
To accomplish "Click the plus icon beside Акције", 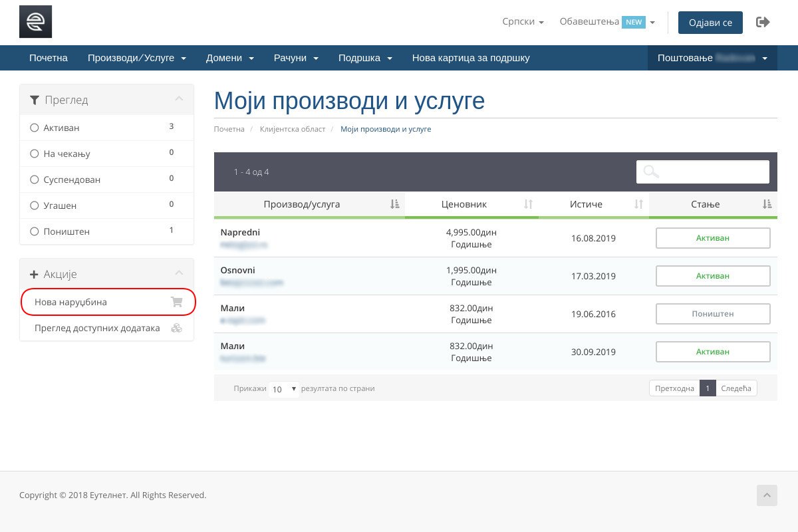I will click(35, 274).
